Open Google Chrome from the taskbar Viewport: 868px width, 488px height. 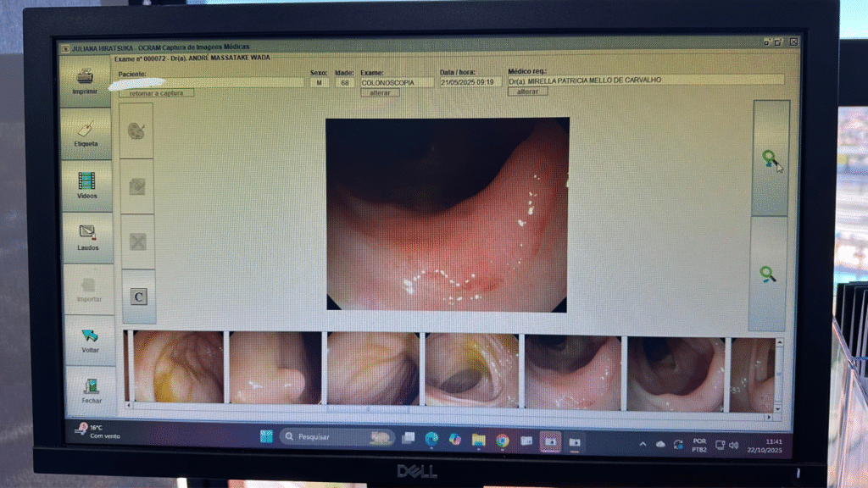pos(502,441)
